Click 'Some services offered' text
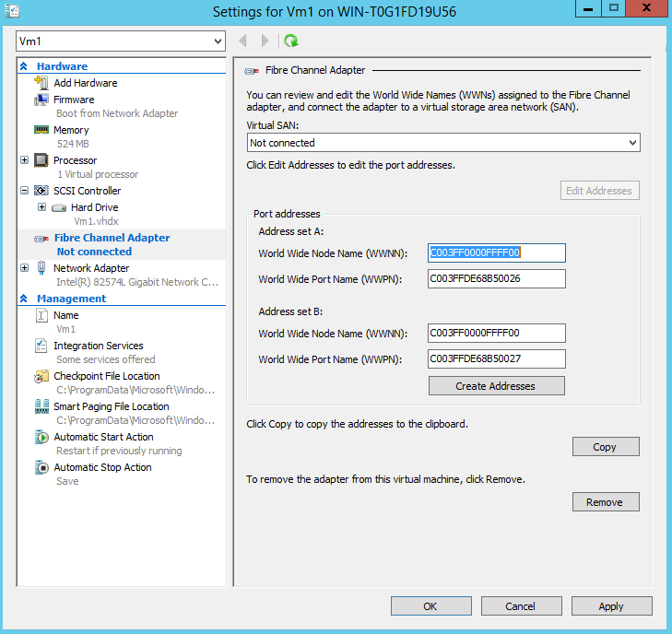 (x=106, y=359)
